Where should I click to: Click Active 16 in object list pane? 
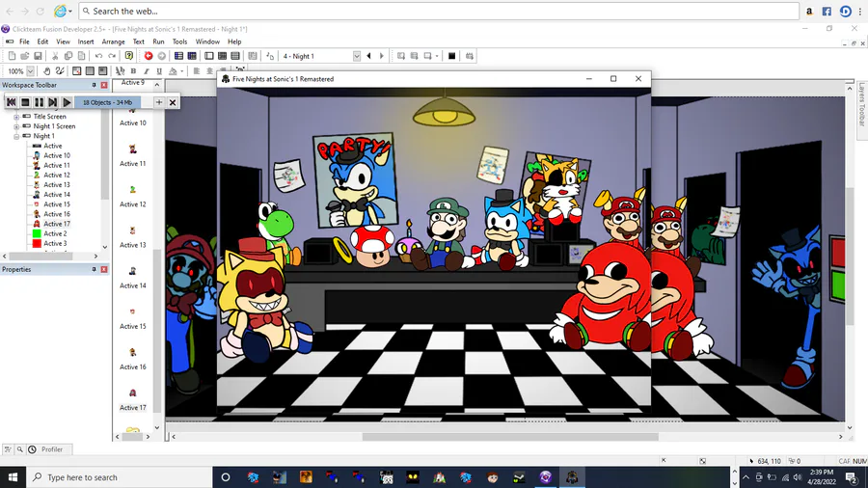tap(133, 360)
